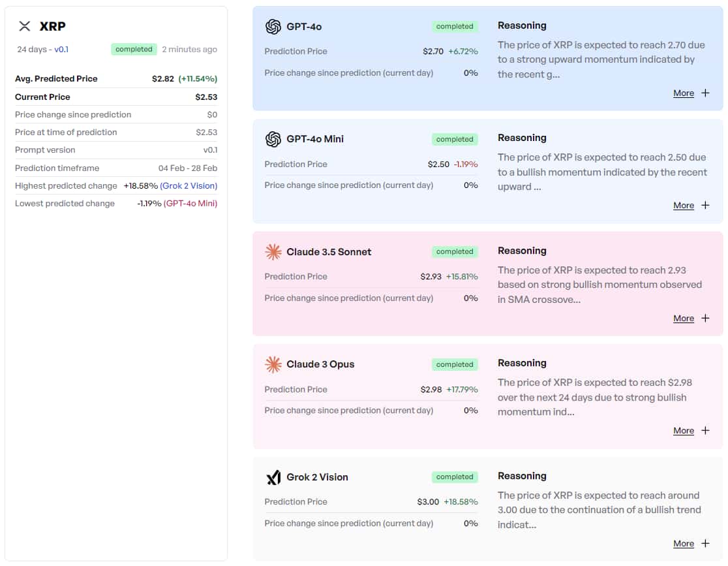Screen dimensions: 728x566
Task: Click the completed badge under XRP header
Action: pos(134,50)
